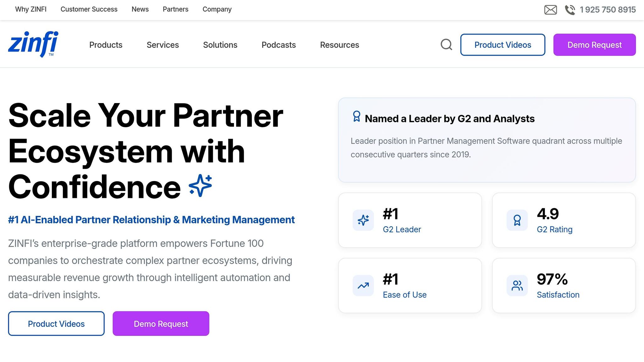Click the phone call icon
The height and width of the screenshot is (362, 644).
[570, 10]
